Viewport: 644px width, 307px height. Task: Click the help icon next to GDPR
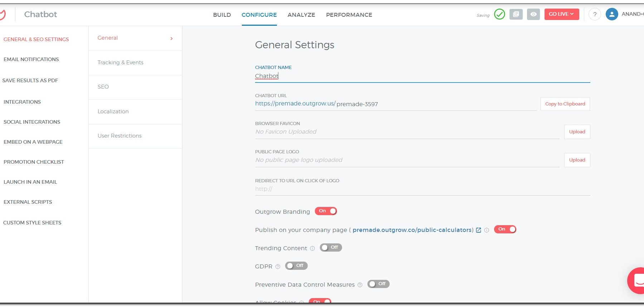point(278,267)
